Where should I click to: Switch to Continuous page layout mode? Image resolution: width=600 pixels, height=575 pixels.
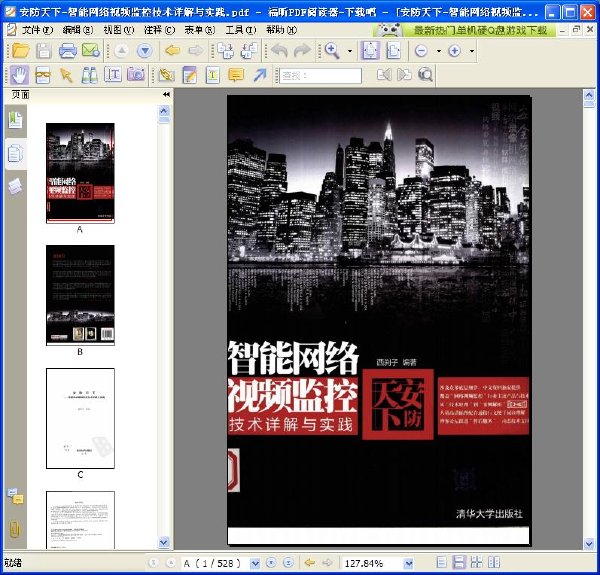point(458,562)
